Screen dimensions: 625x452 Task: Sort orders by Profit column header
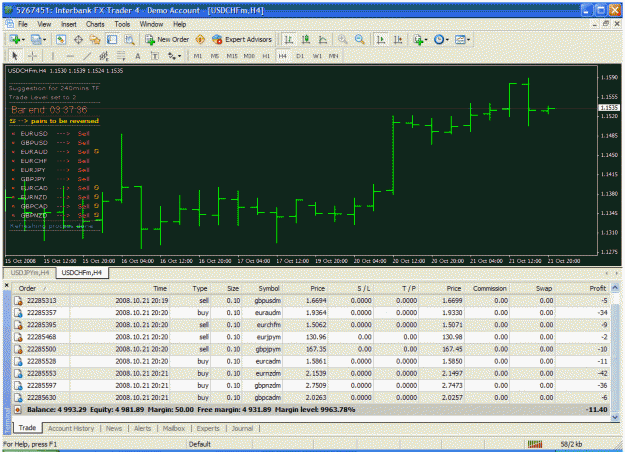[x=583, y=288]
